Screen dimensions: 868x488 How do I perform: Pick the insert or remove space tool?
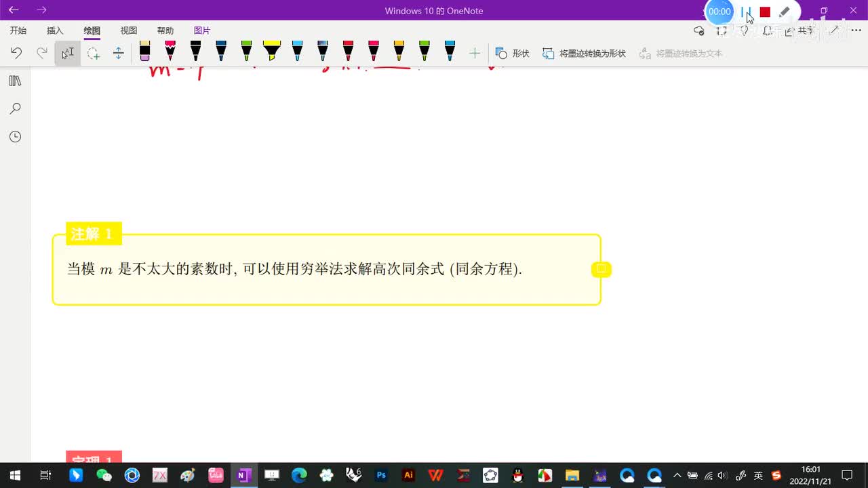119,53
